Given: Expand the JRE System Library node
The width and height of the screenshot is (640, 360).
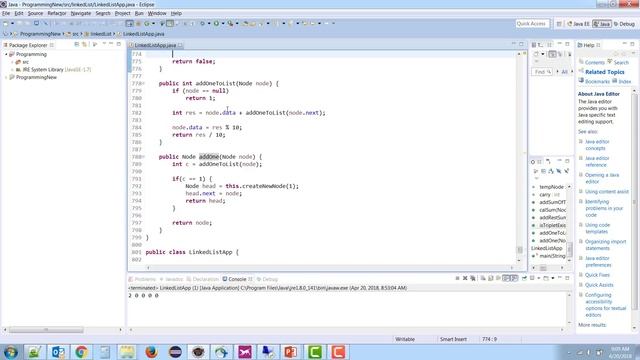Looking at the screenshot, I should [x=12, y=70].
